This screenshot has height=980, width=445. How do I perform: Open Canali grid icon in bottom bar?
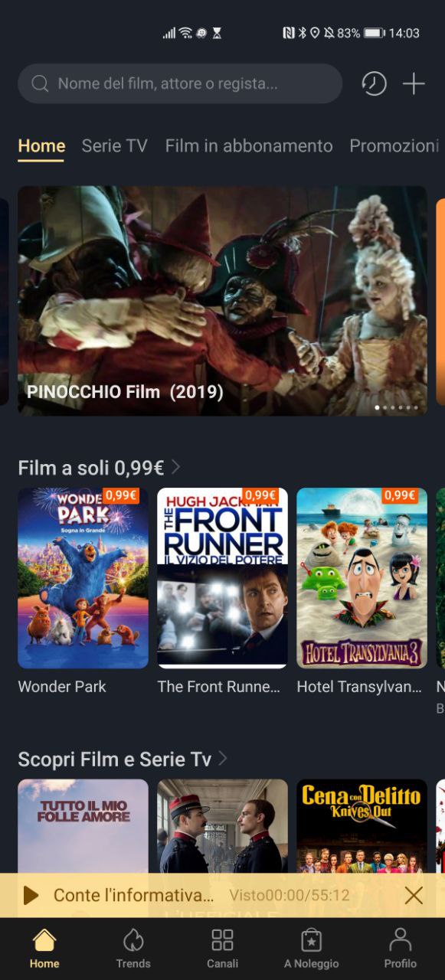point(222,940)
